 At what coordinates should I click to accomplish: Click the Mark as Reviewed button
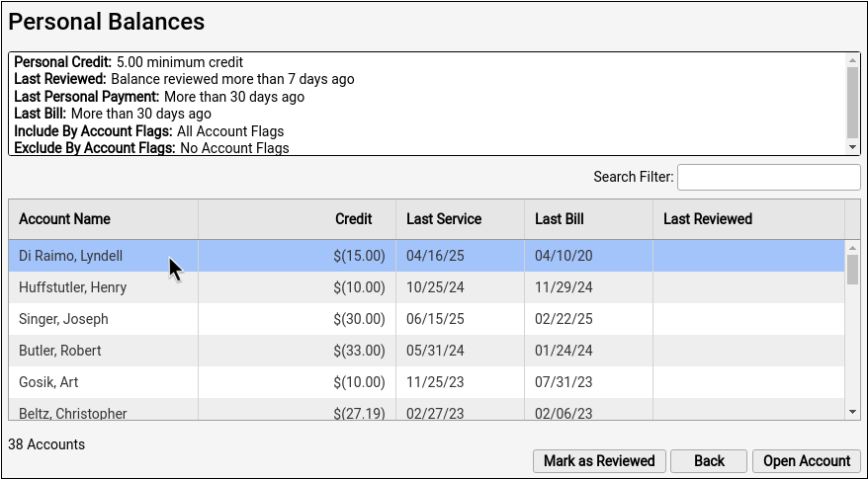click(x=599, y=461)
